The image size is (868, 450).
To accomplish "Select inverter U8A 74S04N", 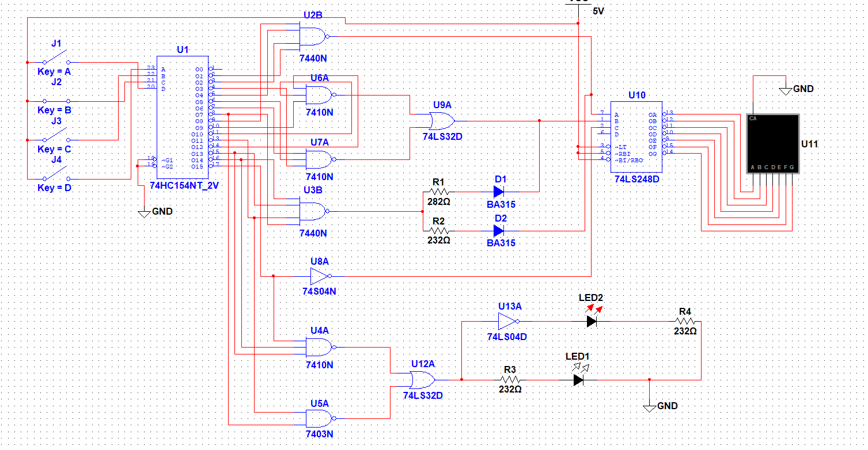I will [x=320, y=276].
